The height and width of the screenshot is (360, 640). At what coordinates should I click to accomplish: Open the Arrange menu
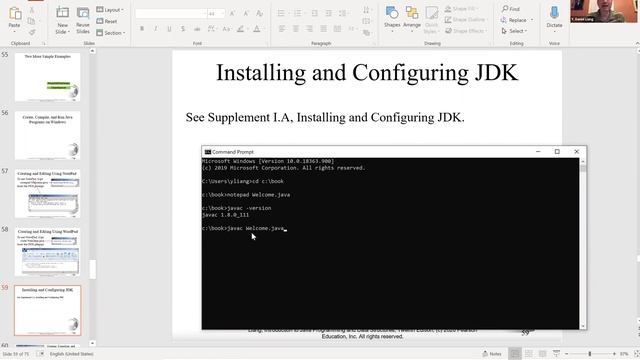click(x=412, y=18)
